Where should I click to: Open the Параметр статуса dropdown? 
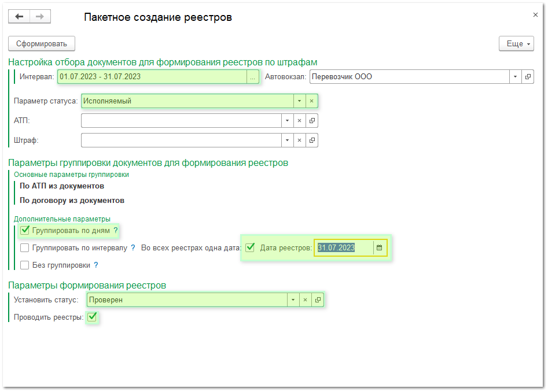[299, 101]
